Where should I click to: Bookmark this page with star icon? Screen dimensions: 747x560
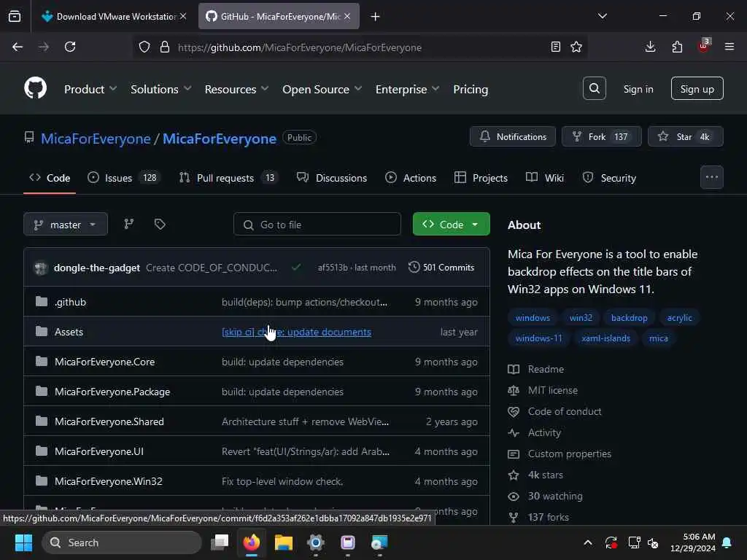tap(576, 47)
